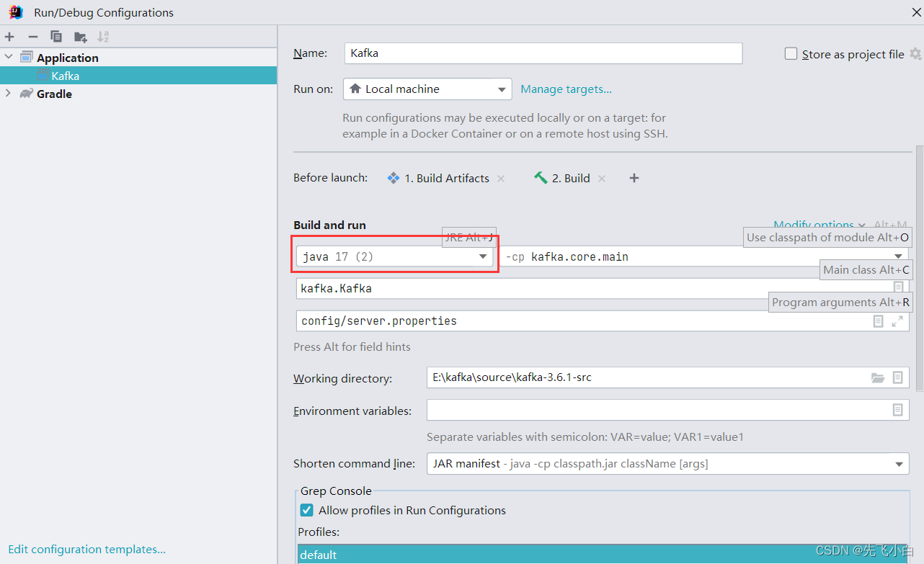The image size is (924, 564).
Task: Expand the program arguments field
Action: coord(897,321)
